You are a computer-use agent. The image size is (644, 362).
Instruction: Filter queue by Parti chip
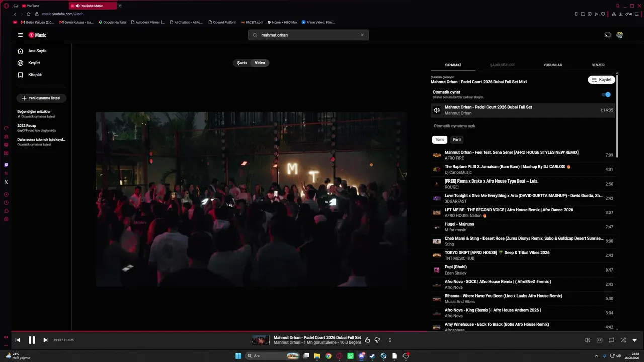point(457,140)
